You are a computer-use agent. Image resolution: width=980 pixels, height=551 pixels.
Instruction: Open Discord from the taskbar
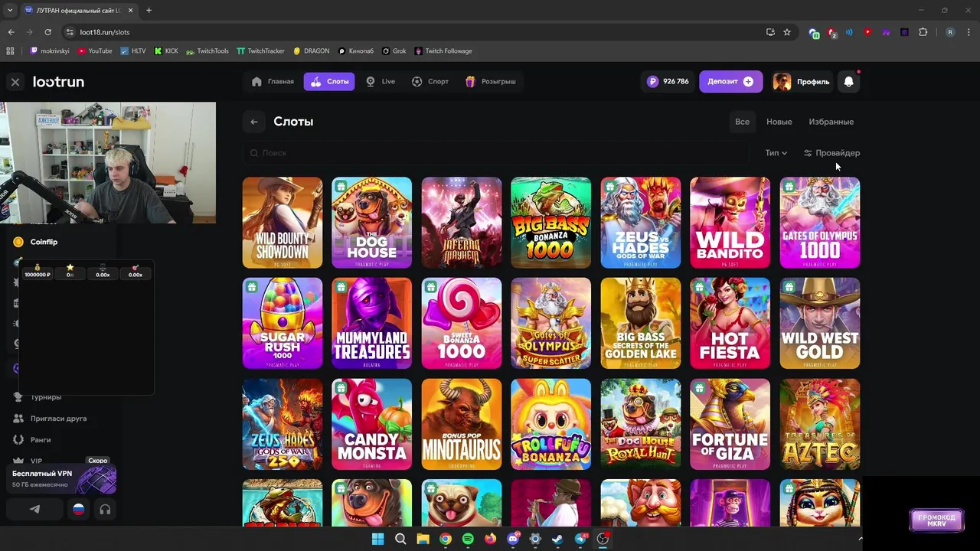(x=513, y=539)
